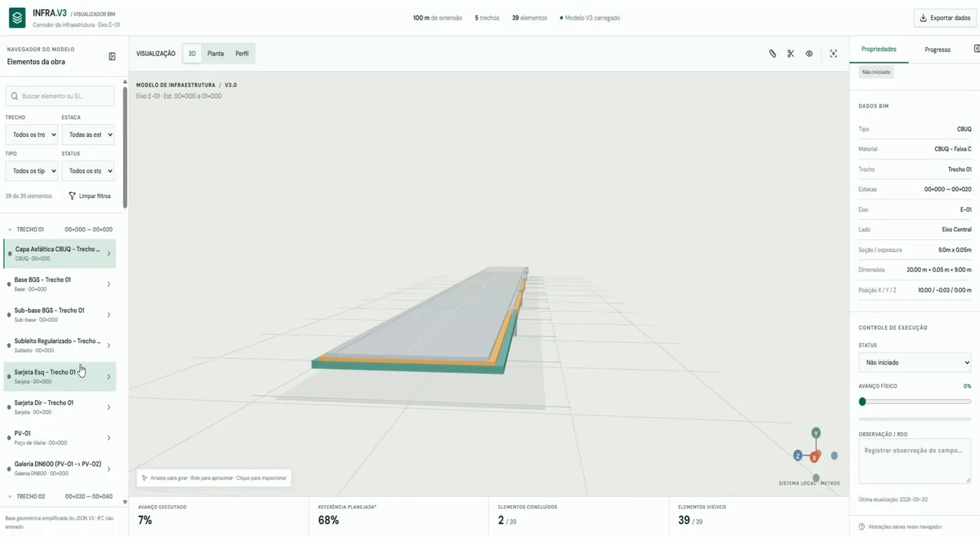
Task: Expand the TRECHO 02 group
Action: click(10, 497)
